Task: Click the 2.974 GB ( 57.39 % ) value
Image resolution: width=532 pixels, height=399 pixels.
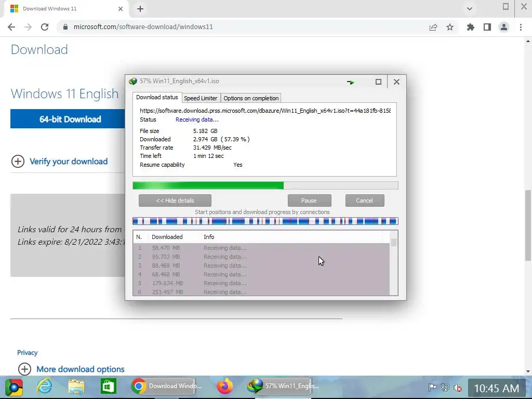Action: [221, 139]
